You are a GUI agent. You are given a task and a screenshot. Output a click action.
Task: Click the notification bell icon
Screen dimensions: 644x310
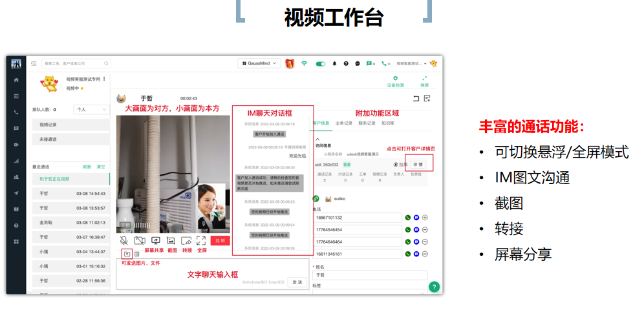pos(334,64)
